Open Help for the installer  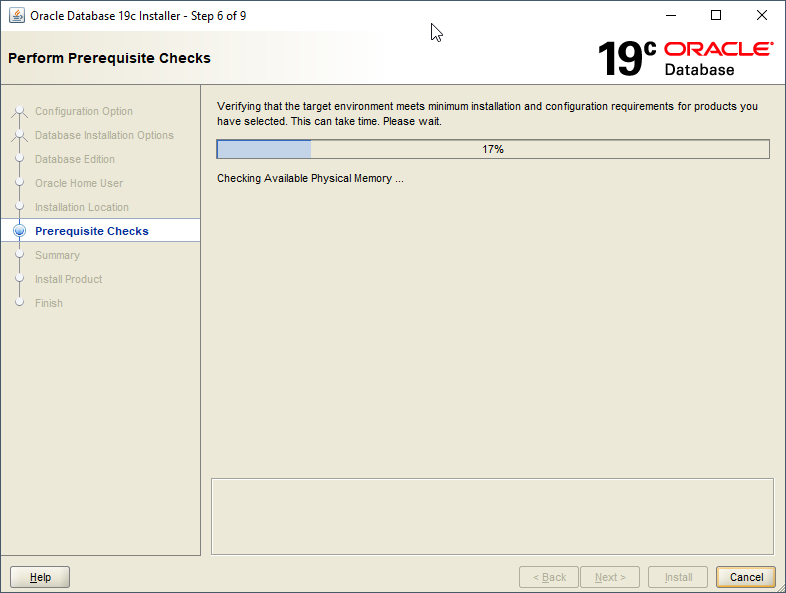[x=40, y=577]
